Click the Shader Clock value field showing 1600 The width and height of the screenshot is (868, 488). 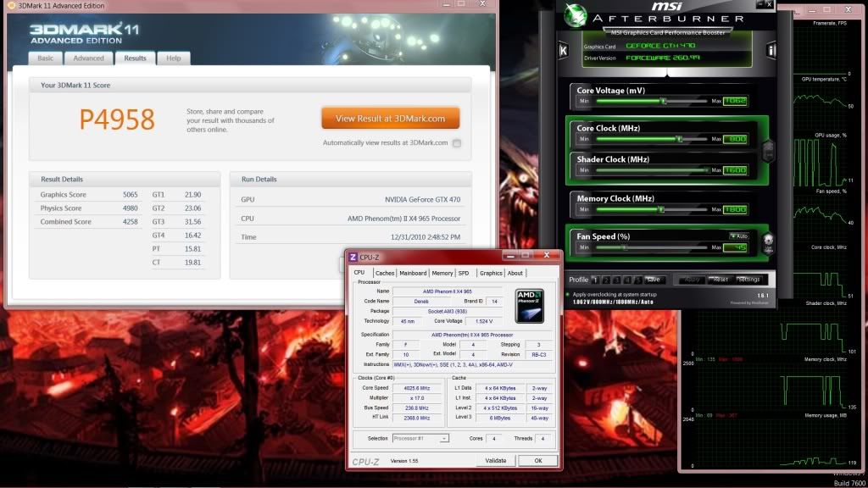(x=735, y=170)
